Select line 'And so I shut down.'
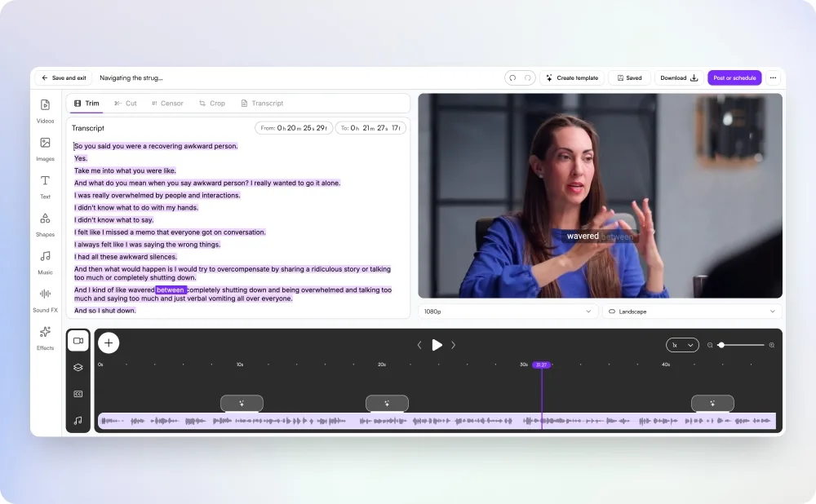 (104, 311)
